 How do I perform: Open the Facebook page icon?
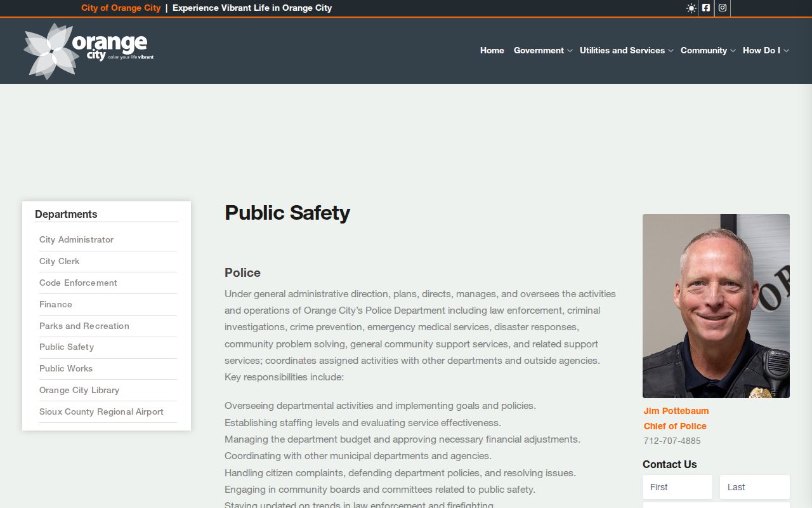pyautogui.click(x=706, y=8)
